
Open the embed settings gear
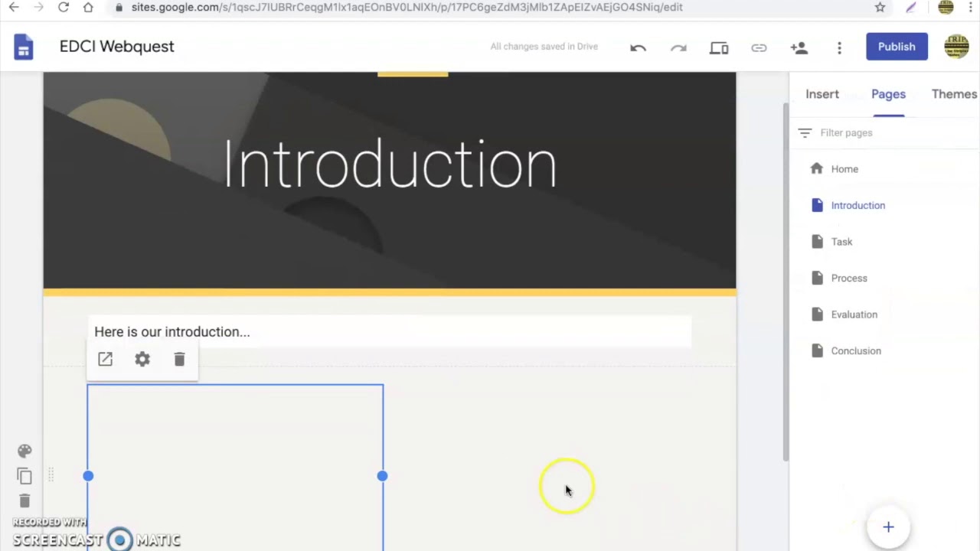tap(142, 359)
